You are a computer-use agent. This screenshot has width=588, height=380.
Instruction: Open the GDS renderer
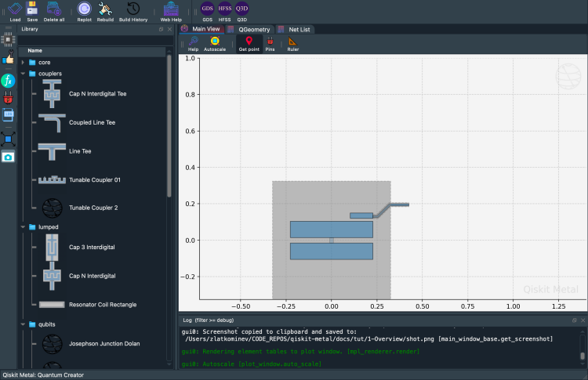[x=207, y=9]
